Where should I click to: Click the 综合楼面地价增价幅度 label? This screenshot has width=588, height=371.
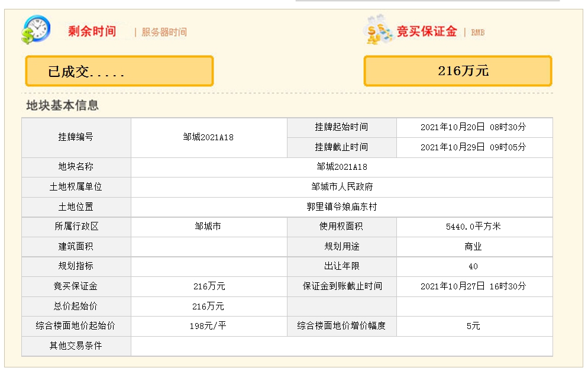click(x=342, y=326)
